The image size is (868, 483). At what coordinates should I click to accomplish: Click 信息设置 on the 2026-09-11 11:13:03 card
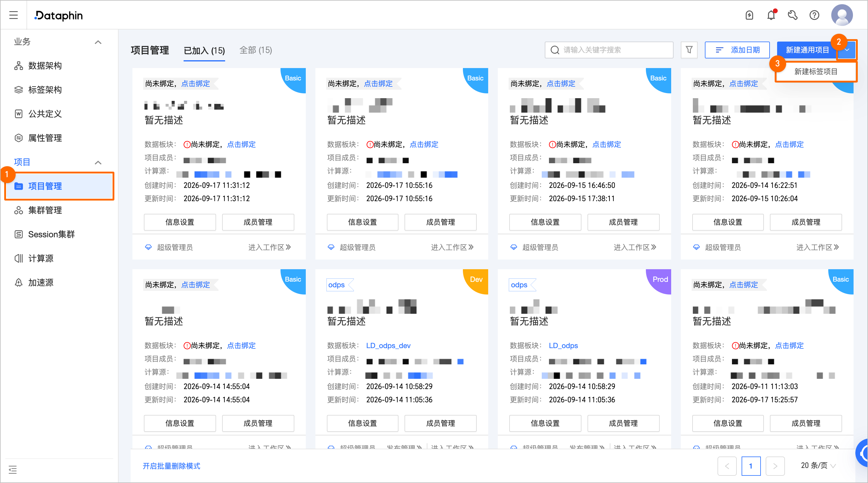[728, 423]
